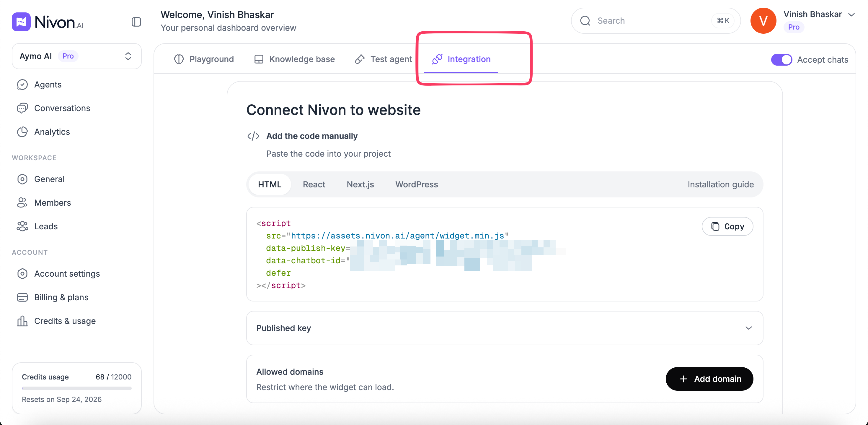Viewport: 868px width, 425px height.
Task: Open the Test agent tab
Action: tap(384, 59)
